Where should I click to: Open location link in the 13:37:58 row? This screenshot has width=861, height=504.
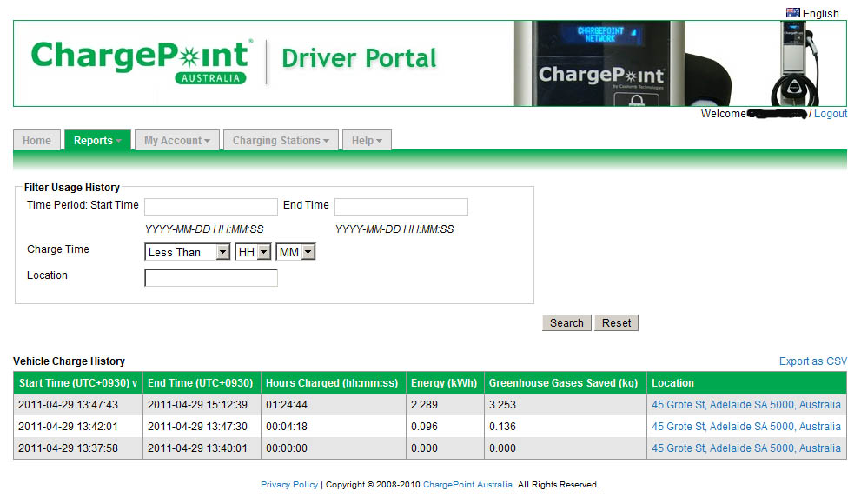(745, 448)
